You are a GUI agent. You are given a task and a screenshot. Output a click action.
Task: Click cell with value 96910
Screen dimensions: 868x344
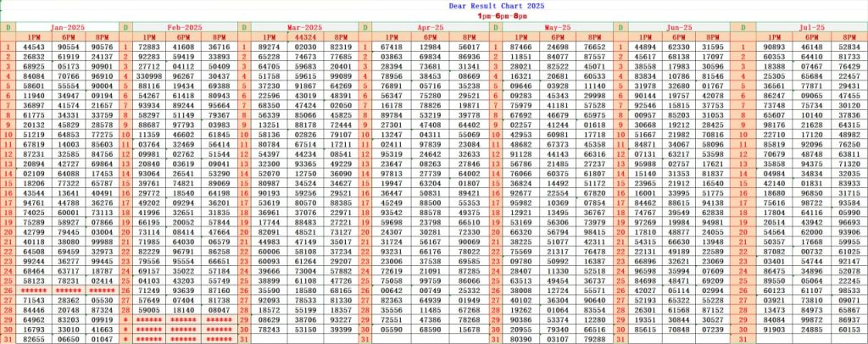point(102,75)
